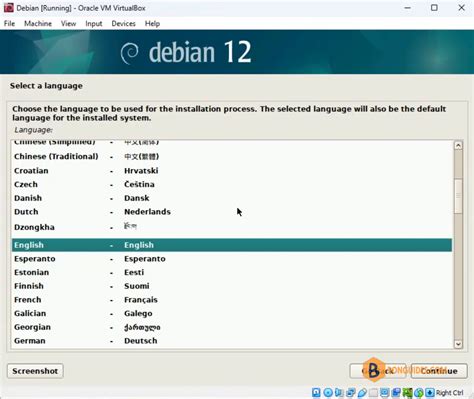Select Galician in the language list
This screenshot has width=474, height=399.
pos(232,313)
